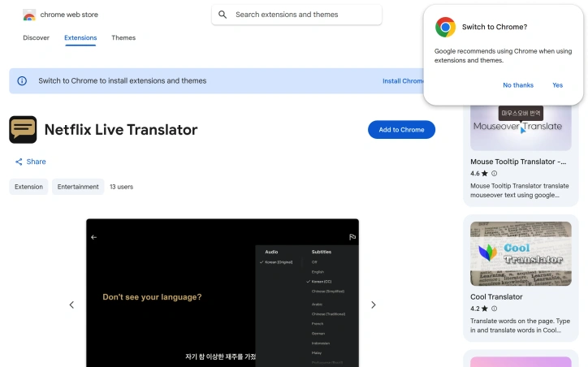Open the Mouse Tooltip Translator card thumbnail

(521, 127)
